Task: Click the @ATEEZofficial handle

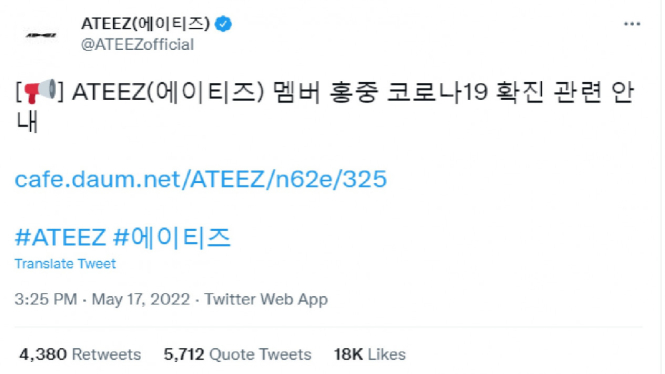Action: point(137,45)
